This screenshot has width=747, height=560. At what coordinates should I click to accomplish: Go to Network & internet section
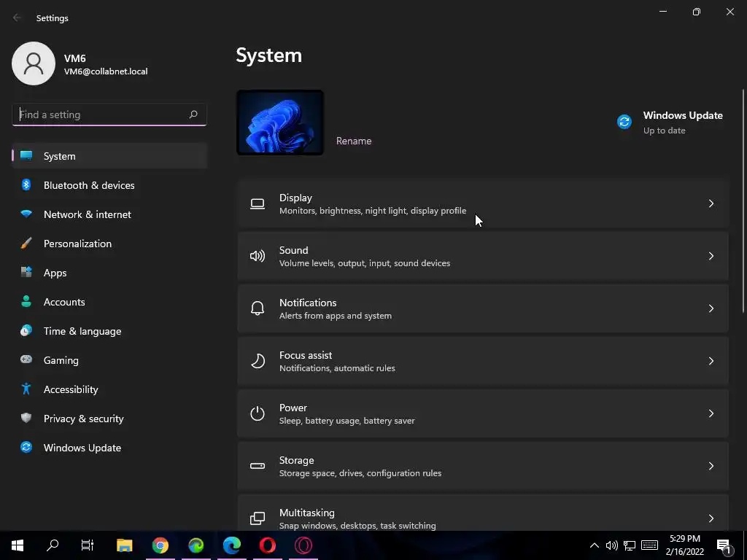tap(109, 214)
